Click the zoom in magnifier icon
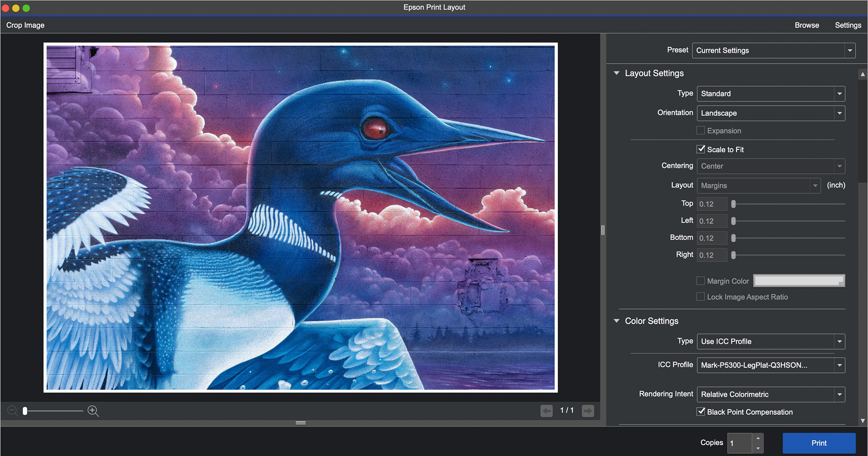The height and width of the screenshot is (456, 868). 93,410
